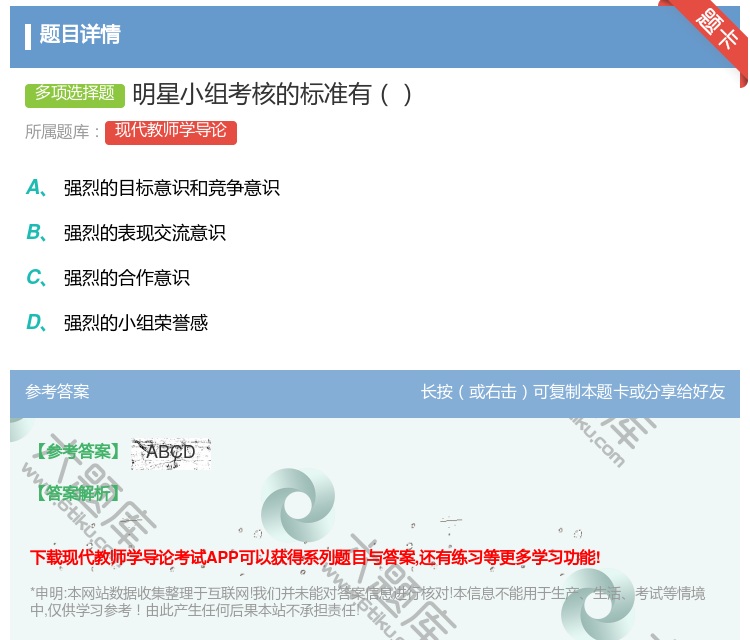Click the ABCD answer image
Screen dimensions: 750x640
[x=171, y=453]
